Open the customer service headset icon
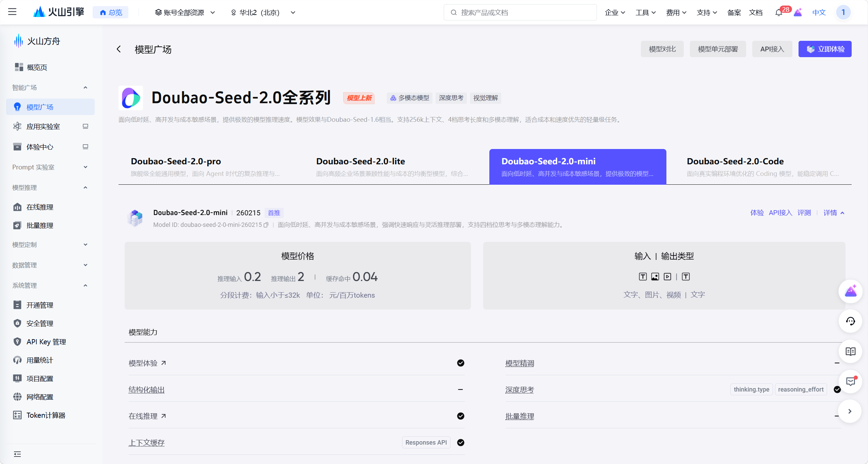Viewport: 868px width, 464px height. [850, 321]
